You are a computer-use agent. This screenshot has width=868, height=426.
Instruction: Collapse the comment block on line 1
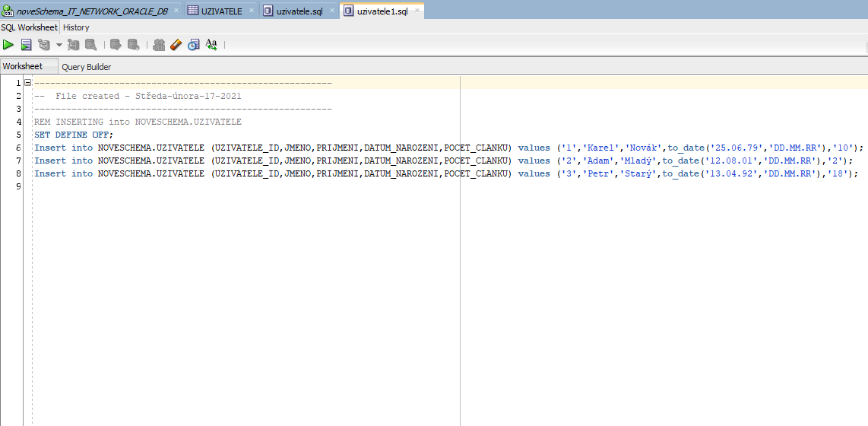27,83
